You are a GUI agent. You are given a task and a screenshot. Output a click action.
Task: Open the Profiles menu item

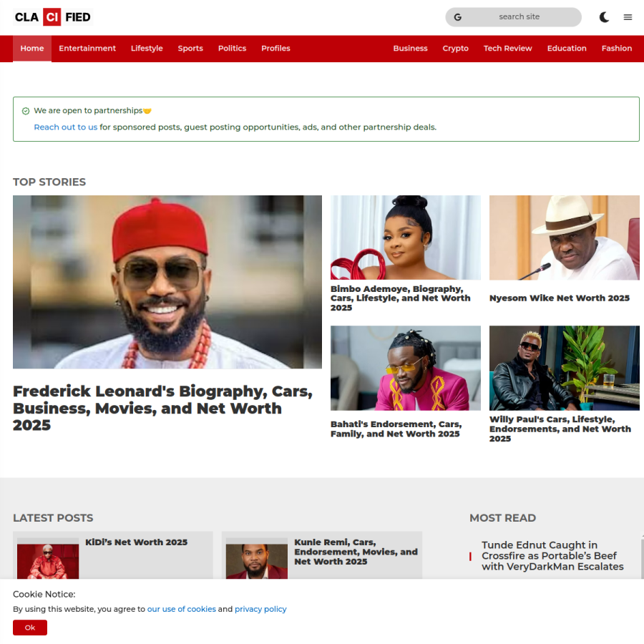(x=275, y=49)
